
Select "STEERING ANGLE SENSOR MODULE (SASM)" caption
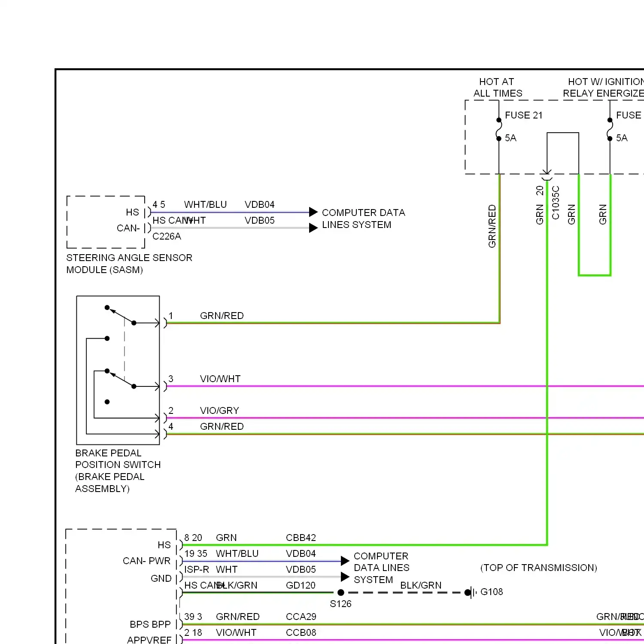[x=129, y=264]
